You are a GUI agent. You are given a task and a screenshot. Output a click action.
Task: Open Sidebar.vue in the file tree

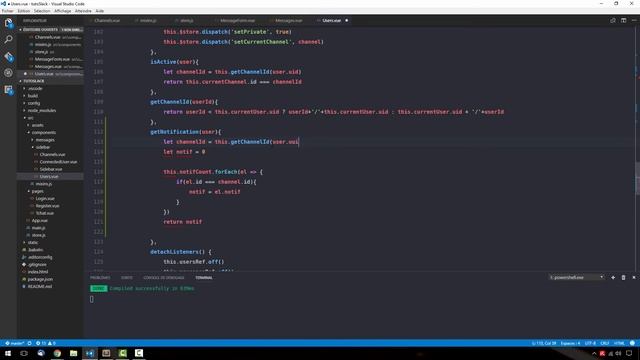pos(51,169)
